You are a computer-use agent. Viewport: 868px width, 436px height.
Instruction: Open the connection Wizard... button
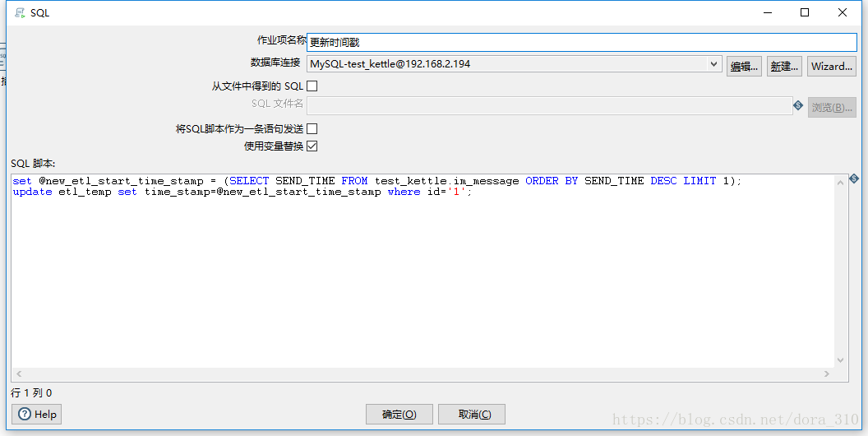(831, 67)
